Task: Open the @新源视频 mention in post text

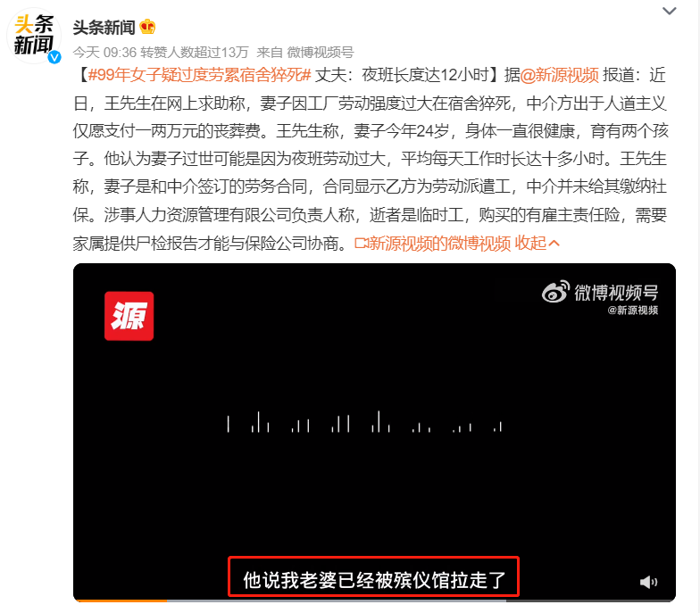Action: point(559,75)
